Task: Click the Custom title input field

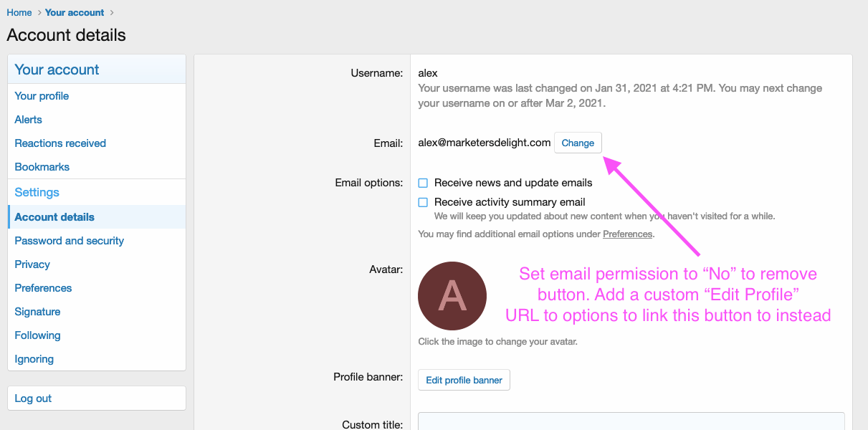Action: [x=631, y=422]
